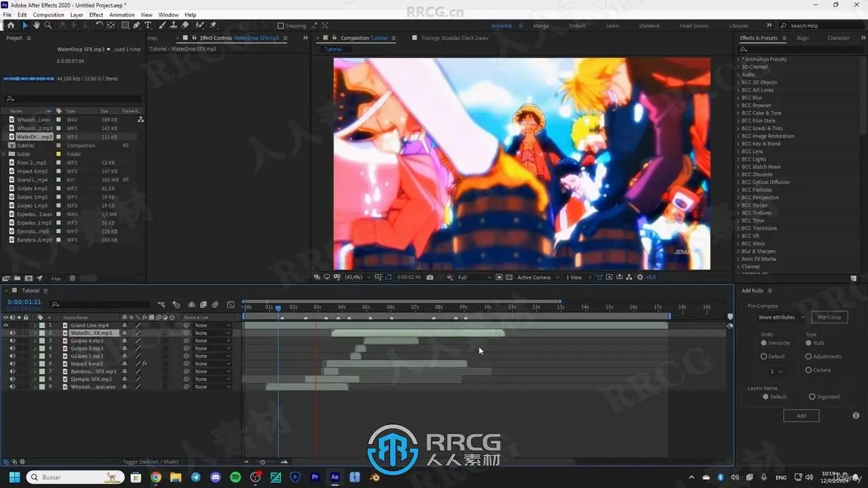
Task: Activate the Puppet Pin tool
Action: click(213, 25)
